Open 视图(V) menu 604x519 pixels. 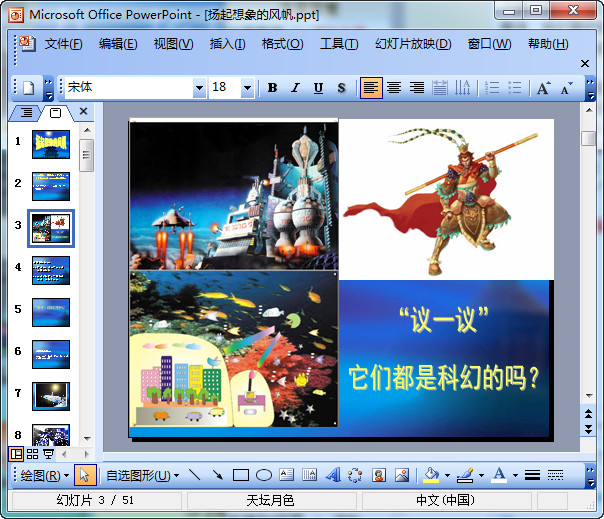pos(173,44)
